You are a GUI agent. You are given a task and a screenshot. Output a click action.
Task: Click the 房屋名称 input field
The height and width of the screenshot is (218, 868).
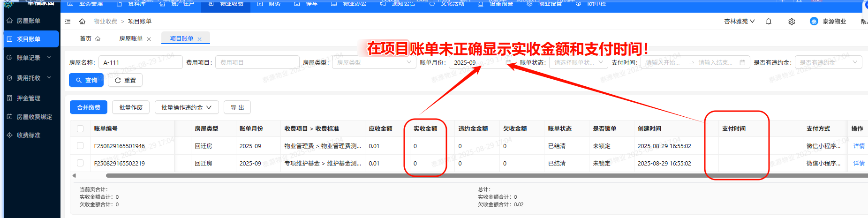[x=140, y=62]
